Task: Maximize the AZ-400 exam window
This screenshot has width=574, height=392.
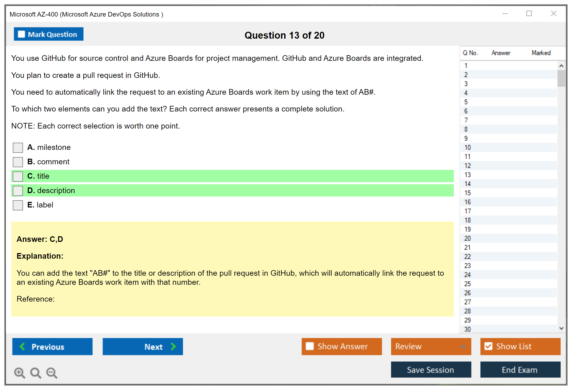Action: pos(529,14)
